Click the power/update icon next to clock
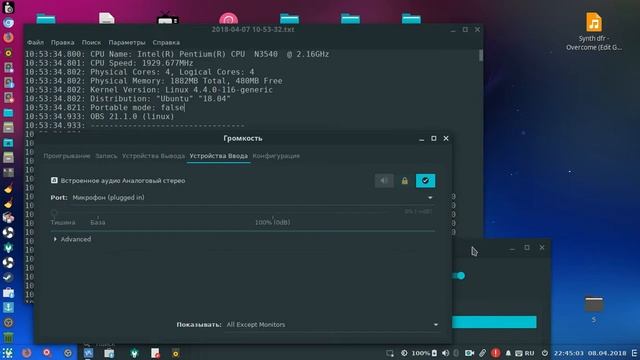Image resolution: width=640 pixels, height=360 pixels. [x=544, y=353]
